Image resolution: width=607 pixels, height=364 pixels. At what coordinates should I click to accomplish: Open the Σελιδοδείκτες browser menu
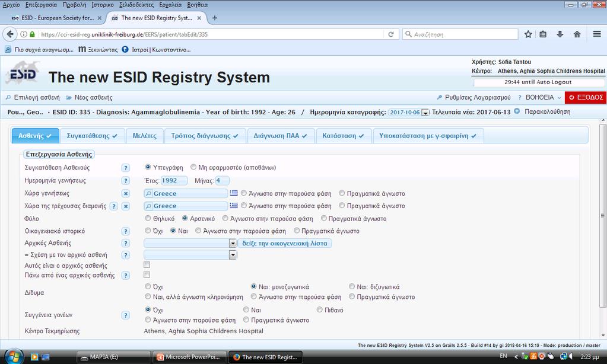tap(136, 5)
